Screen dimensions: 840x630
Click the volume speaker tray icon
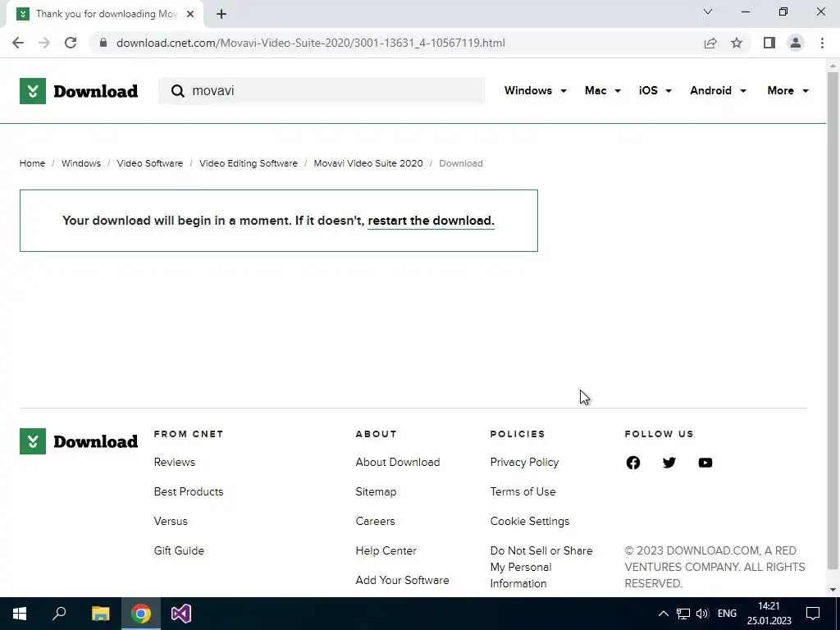[x=702, y=614]
